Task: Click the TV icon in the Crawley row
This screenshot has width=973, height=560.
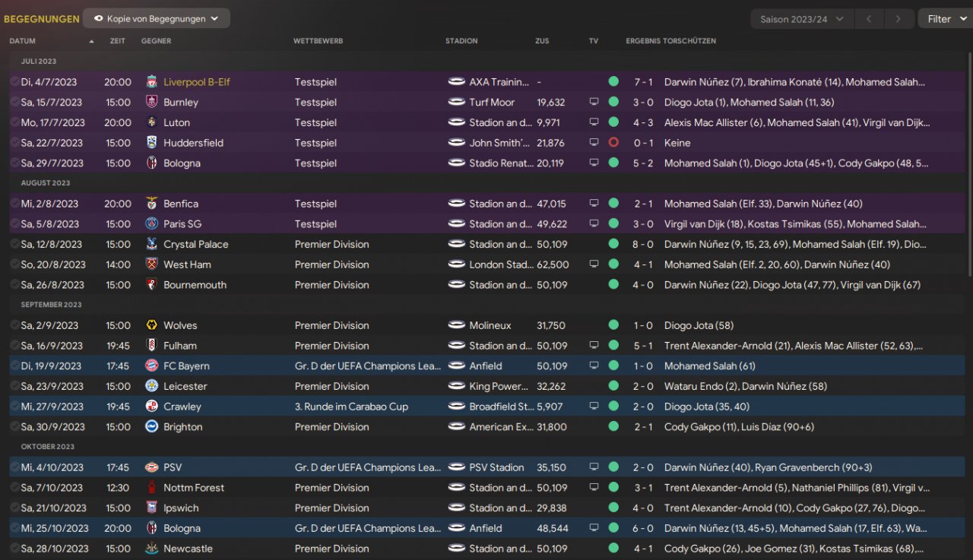Action: 594,407
